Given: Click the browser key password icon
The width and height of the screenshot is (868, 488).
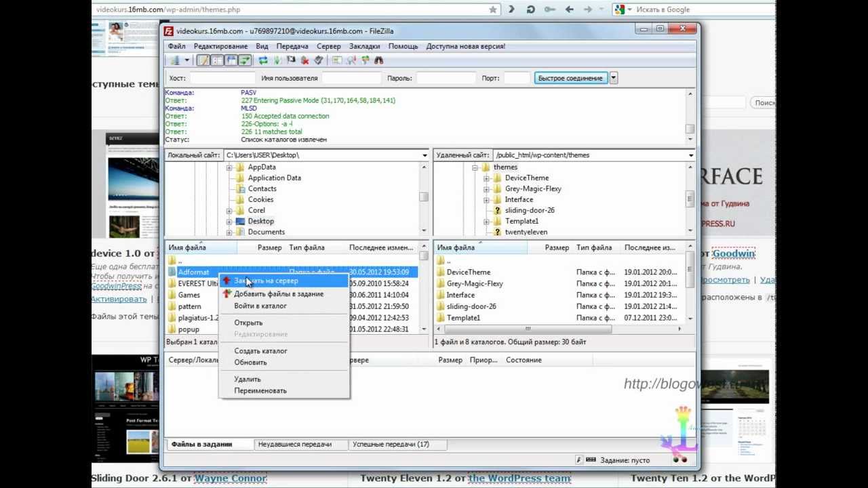Looking at the screenshot, I should (549, 9).
